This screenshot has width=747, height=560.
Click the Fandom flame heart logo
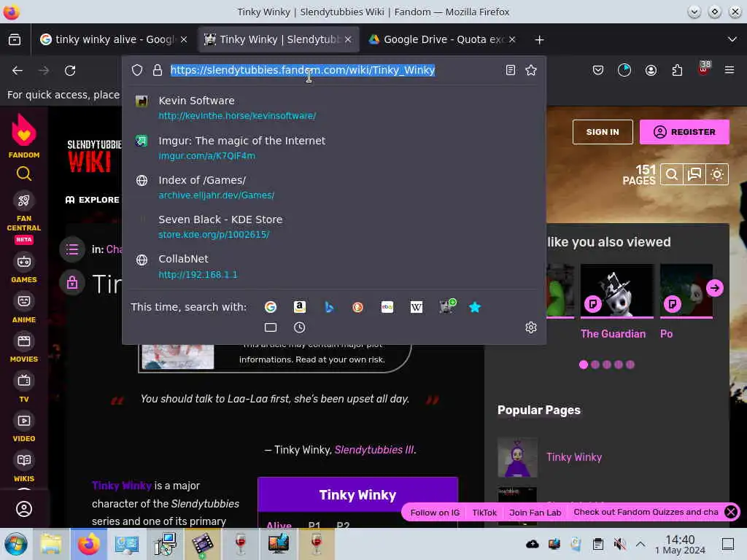coord(24,130)
